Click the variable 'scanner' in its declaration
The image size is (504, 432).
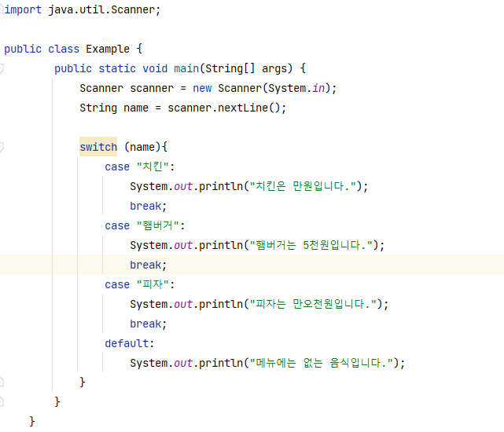152,88
